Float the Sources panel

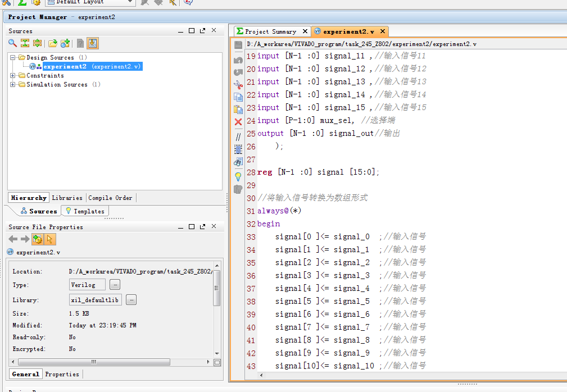click(x=202, y=31)
